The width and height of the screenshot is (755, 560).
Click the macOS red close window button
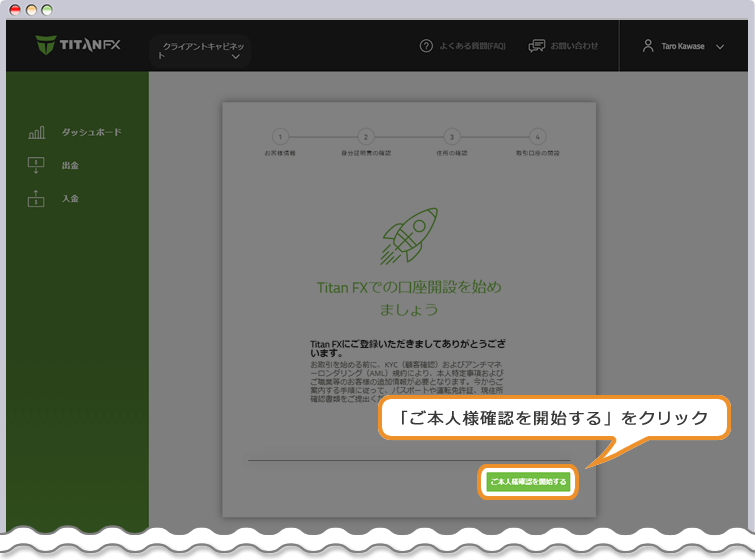coord(15,10)
